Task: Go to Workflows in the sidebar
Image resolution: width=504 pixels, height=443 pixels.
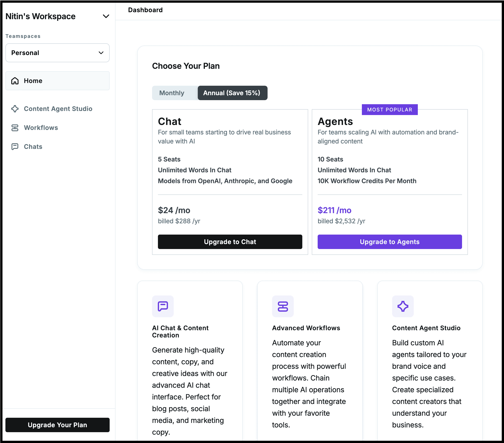Action: tap(41, 128)
